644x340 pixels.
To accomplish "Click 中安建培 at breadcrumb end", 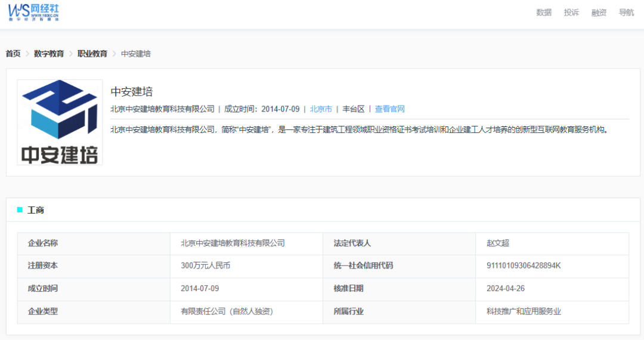I will [x=136, y=54].
